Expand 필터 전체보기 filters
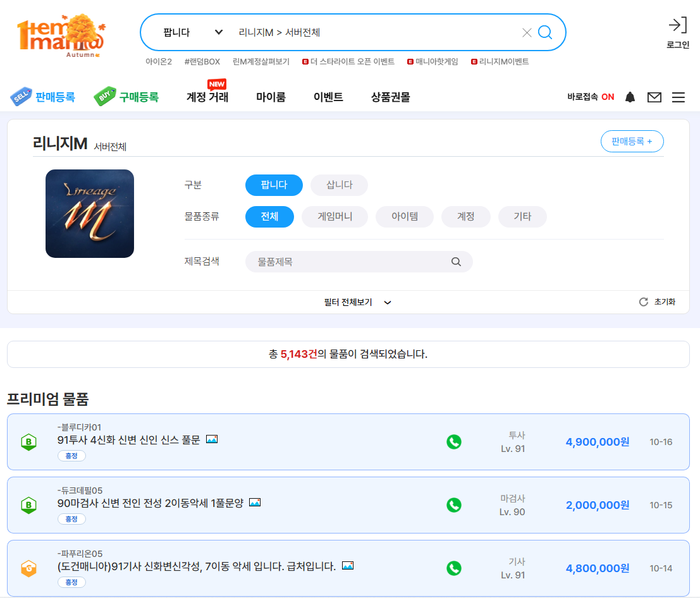This screenshot has width=700, height=598. click(358, 302)
